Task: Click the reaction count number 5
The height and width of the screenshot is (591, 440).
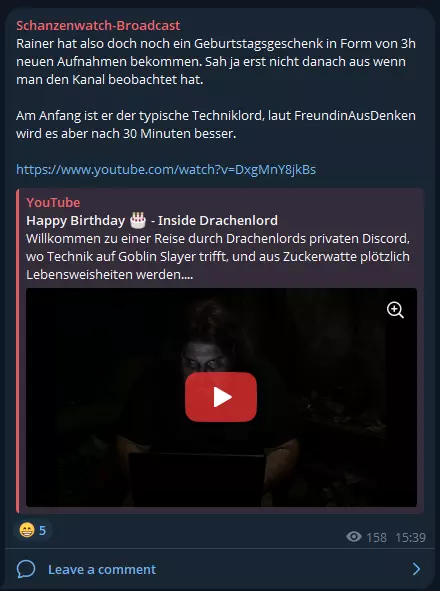Action: pyautogui.click(x=43, y=530)
